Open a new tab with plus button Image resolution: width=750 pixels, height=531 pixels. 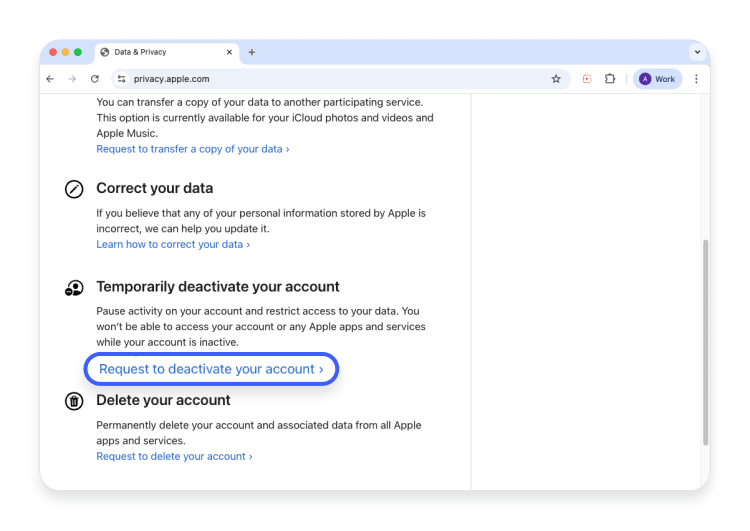(x=252, y=52)
